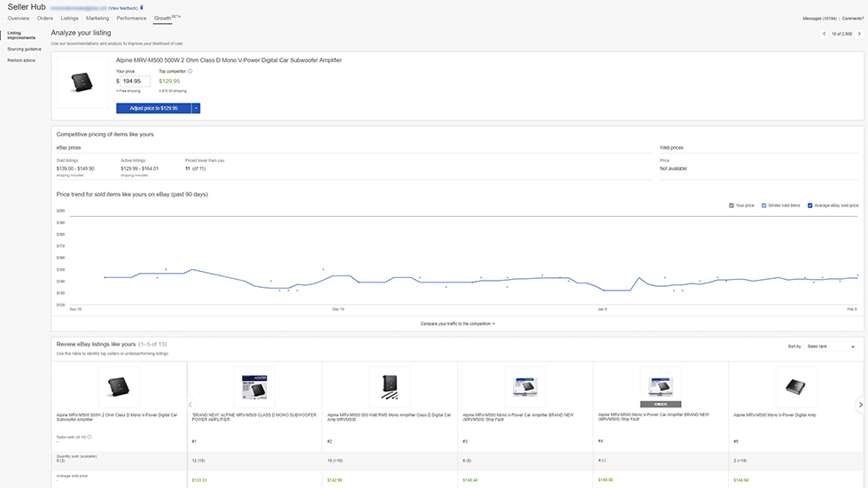Image resolution: width=868 pixels, height=488 pixels.
Task: Select Listing improvements in the sidebar
Action: [21, 35]
